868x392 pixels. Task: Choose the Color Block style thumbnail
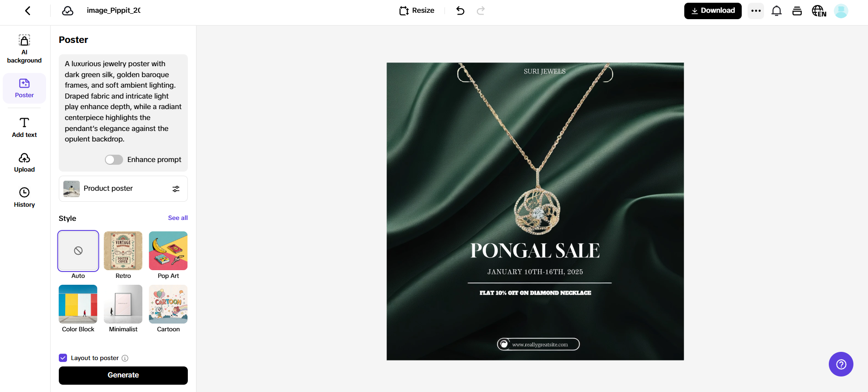(x=78, y=304)
